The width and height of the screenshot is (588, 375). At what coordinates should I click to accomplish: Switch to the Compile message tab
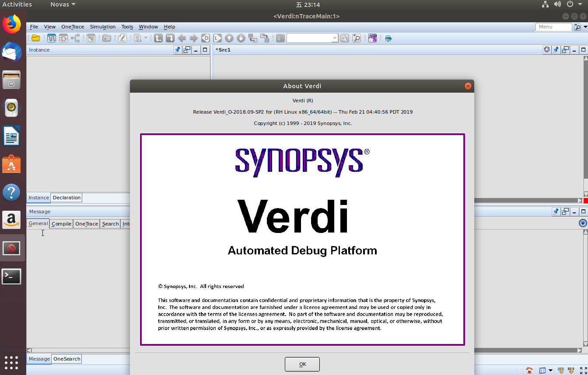(61, 224)
